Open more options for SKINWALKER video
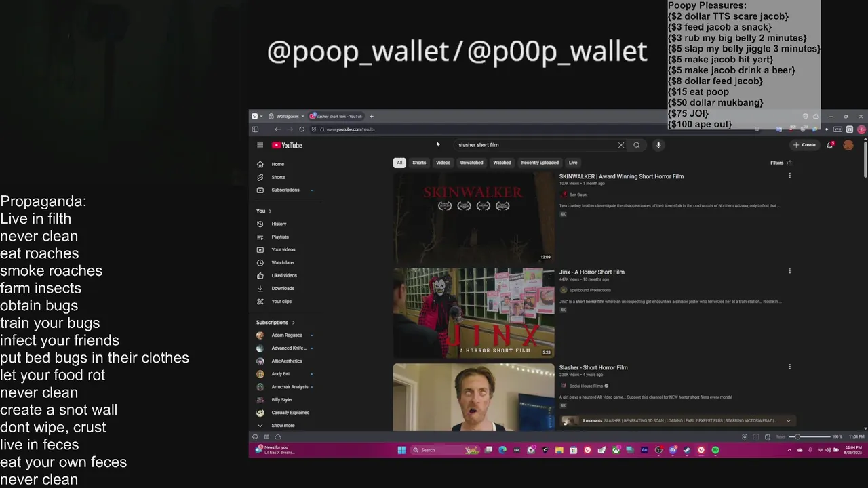The image size is (868, 488). (x=789, y=176)
